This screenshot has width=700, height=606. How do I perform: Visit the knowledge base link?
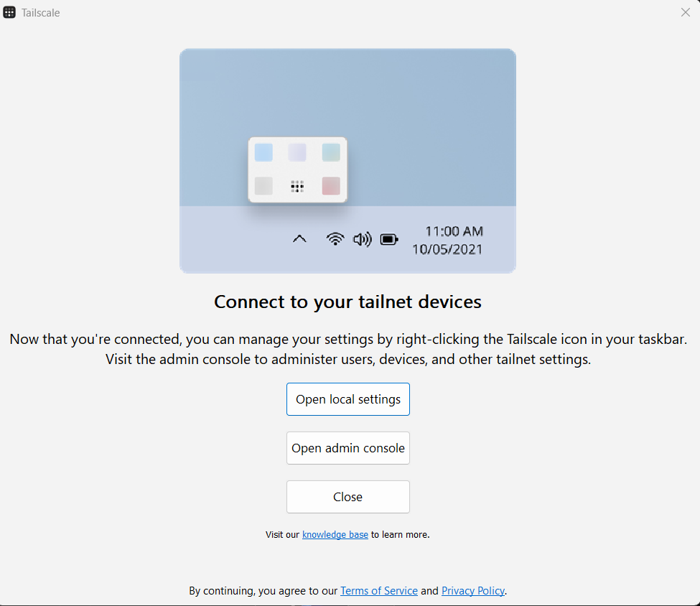pyautogui.click(x=335, y=535)
